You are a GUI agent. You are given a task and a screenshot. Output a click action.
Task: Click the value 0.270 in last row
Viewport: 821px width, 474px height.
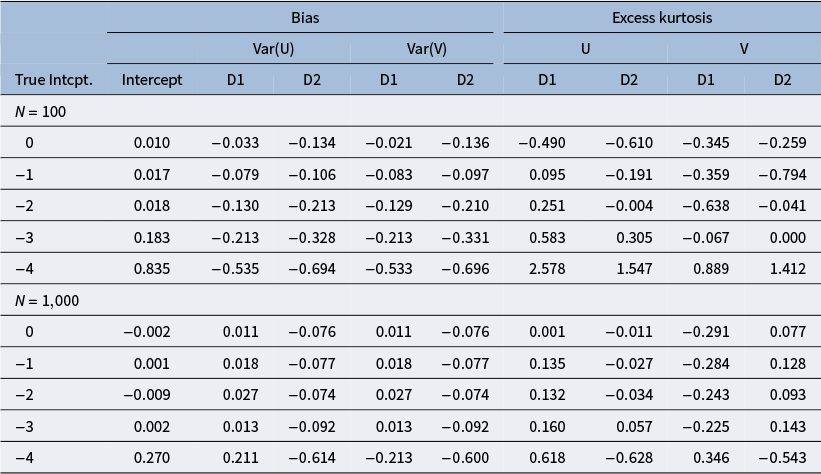pyautogui.click(x=152, y=458)
